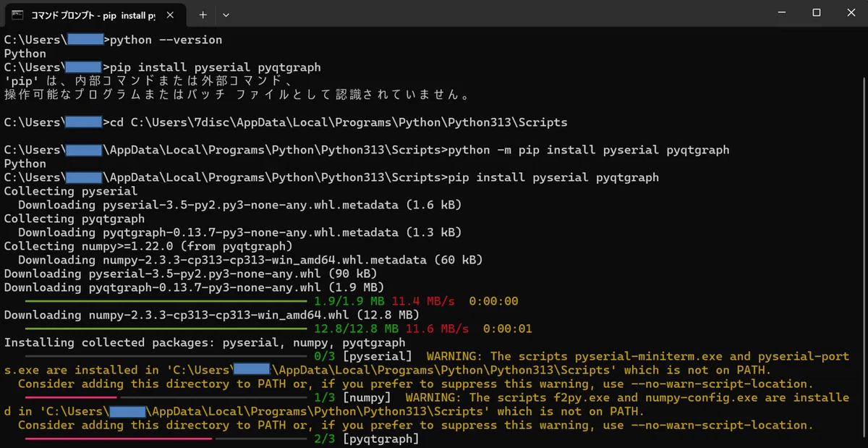Click the 1/3 numpy progress bar

[166, 397]
